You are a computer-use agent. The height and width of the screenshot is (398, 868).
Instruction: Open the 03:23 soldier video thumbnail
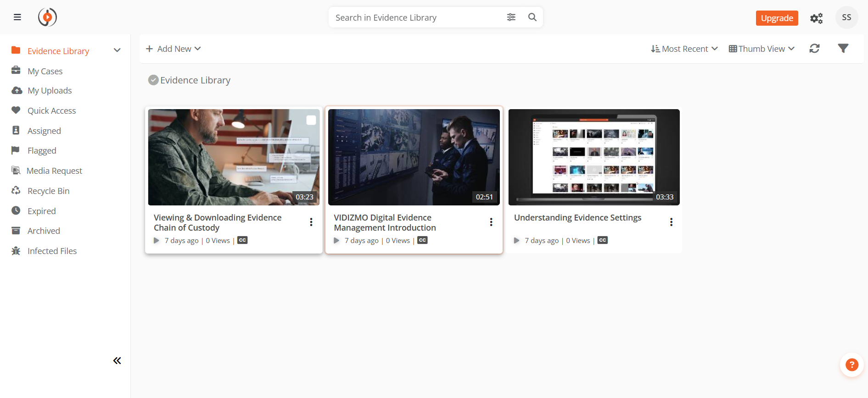234,157
